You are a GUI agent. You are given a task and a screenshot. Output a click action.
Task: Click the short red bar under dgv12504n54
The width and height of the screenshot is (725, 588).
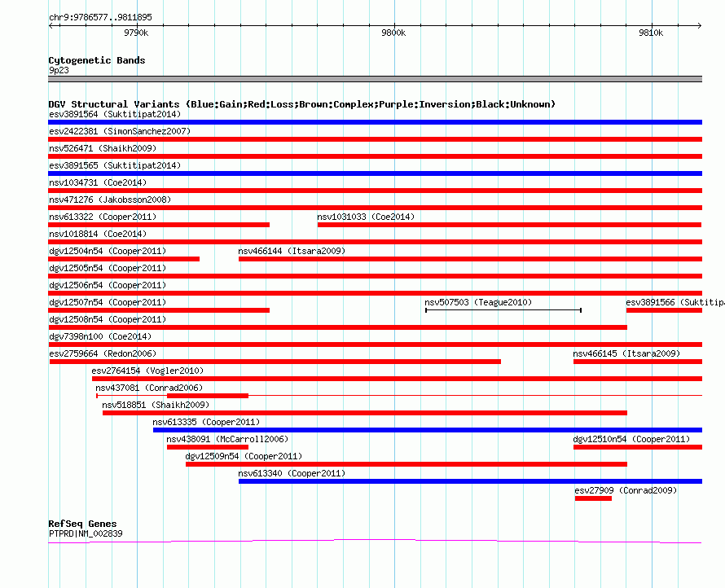pos(124,259)
